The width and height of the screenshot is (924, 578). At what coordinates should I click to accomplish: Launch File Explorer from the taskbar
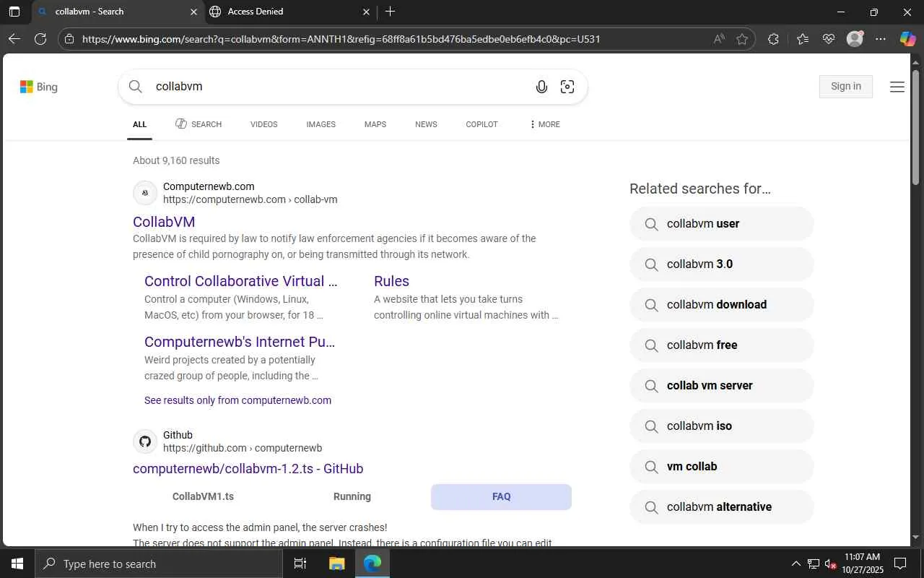(336, 564)
